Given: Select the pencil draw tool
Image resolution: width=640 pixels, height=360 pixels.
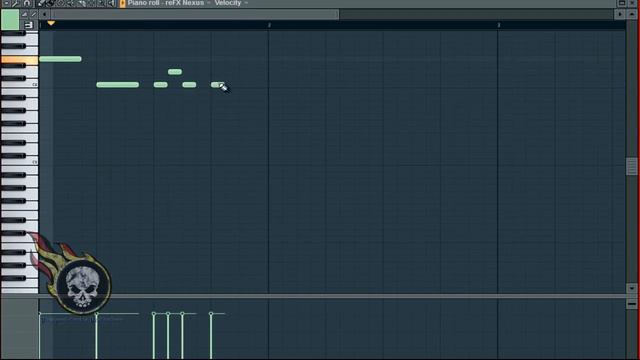Looking at the screenshot, I should 41,3.
